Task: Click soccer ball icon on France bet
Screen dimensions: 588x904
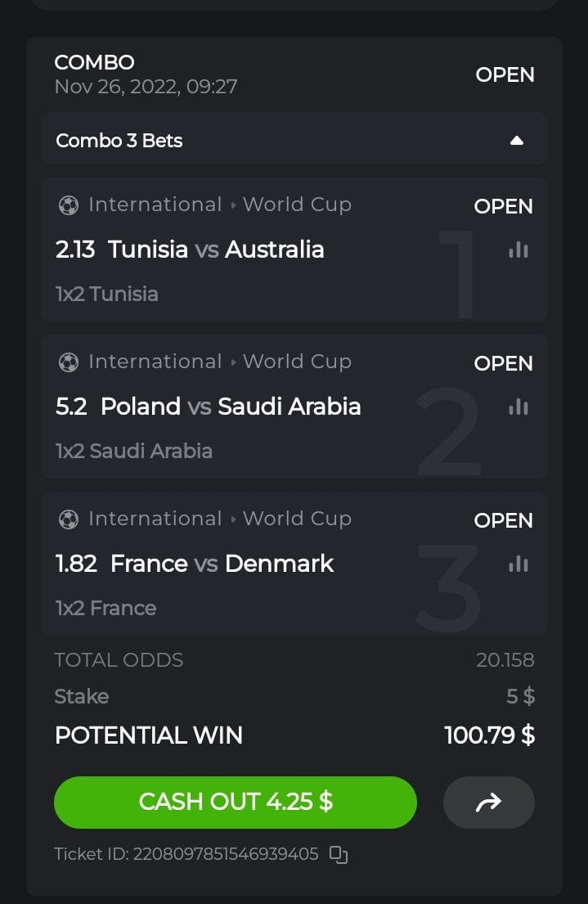Action: (69, 519)
